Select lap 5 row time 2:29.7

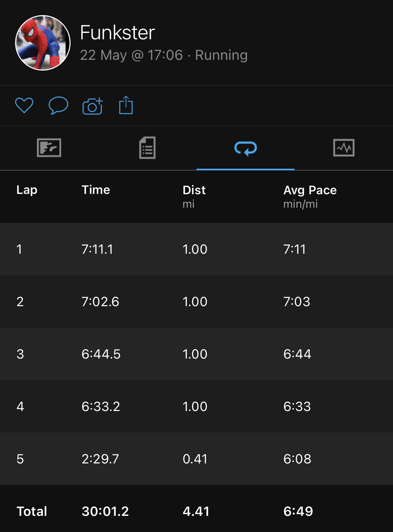pyautogui.click(x=100, y=459)
